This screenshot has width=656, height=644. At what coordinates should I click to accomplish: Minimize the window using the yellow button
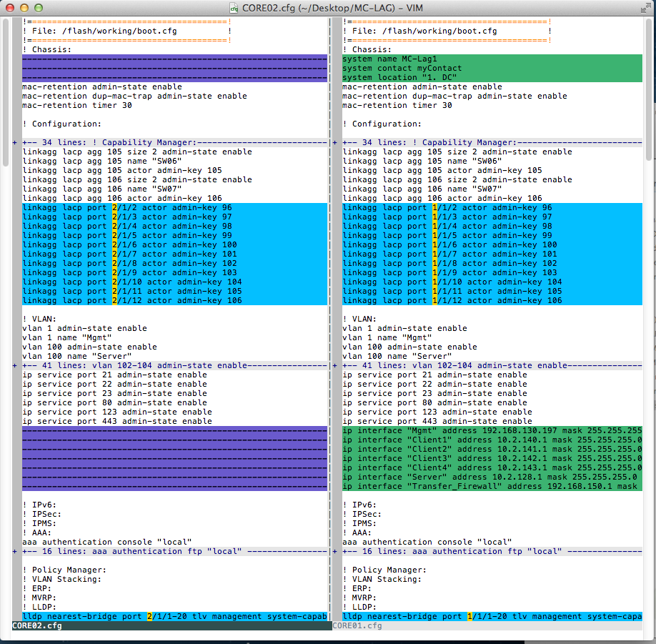click(24, 7)
